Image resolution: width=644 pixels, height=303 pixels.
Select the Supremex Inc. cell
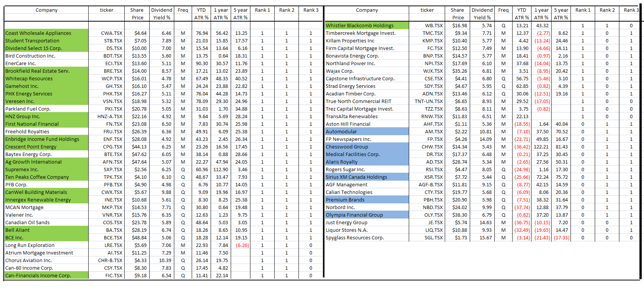tap(46, 169)
